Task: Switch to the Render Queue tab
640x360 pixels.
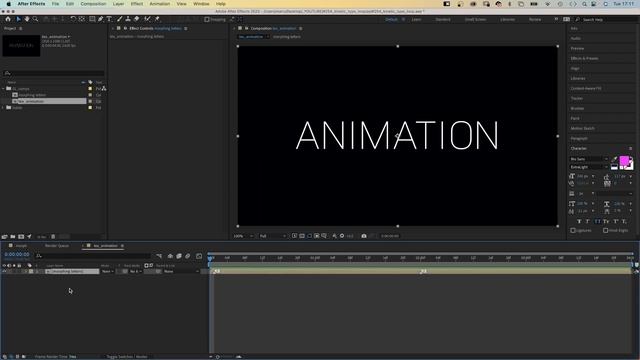Action: tap(57, 246)
